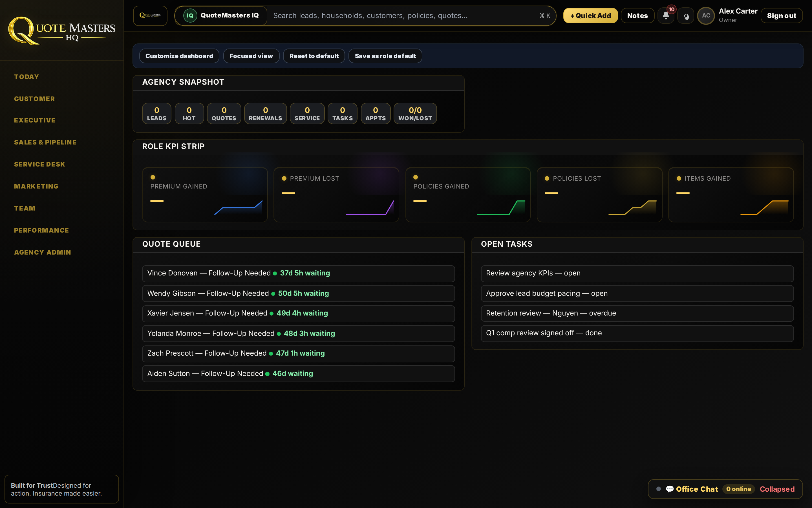Viewport: 812px width, 508px height.
Task: Open the Today section
Action: click(x=27, y=76)
